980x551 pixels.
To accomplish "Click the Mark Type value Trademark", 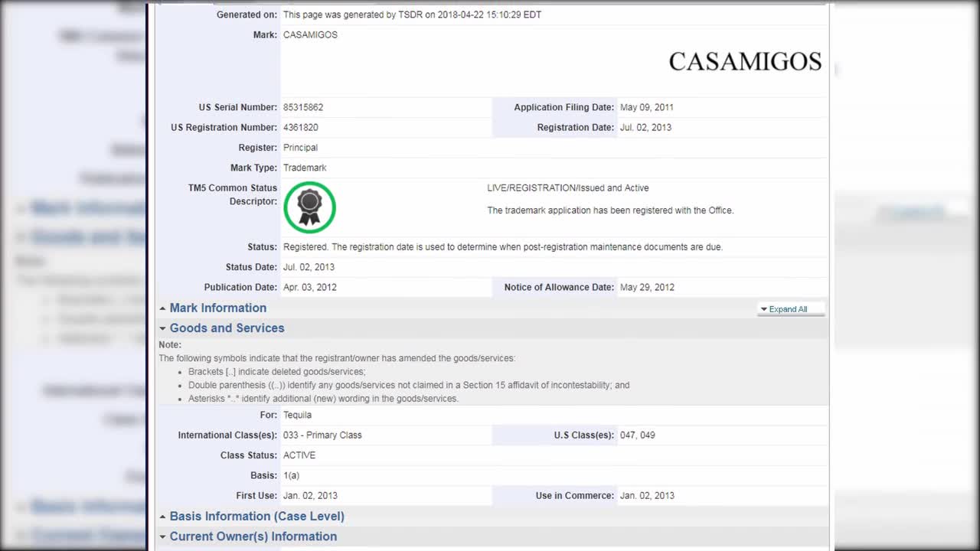I will [305, 168].
